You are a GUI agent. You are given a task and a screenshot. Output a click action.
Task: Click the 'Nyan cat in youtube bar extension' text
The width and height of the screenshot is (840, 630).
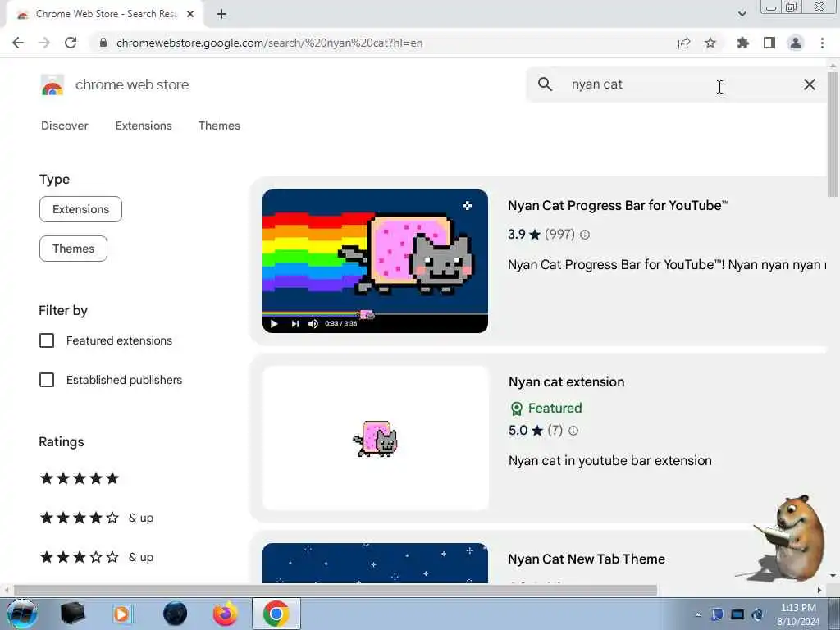pos(610,461)
